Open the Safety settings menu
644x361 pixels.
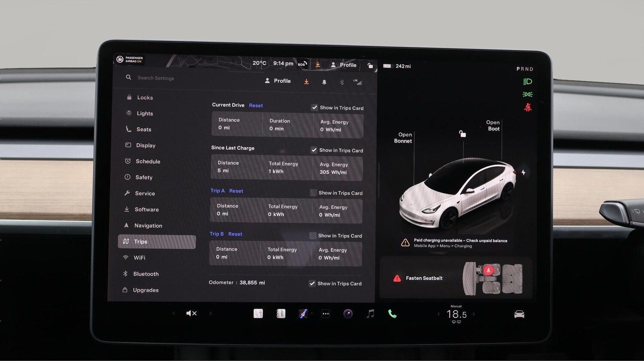pos(139,177)
